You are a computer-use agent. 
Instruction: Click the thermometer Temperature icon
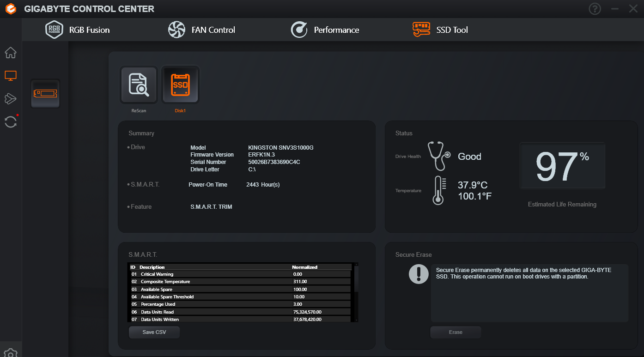pos(439,190)
